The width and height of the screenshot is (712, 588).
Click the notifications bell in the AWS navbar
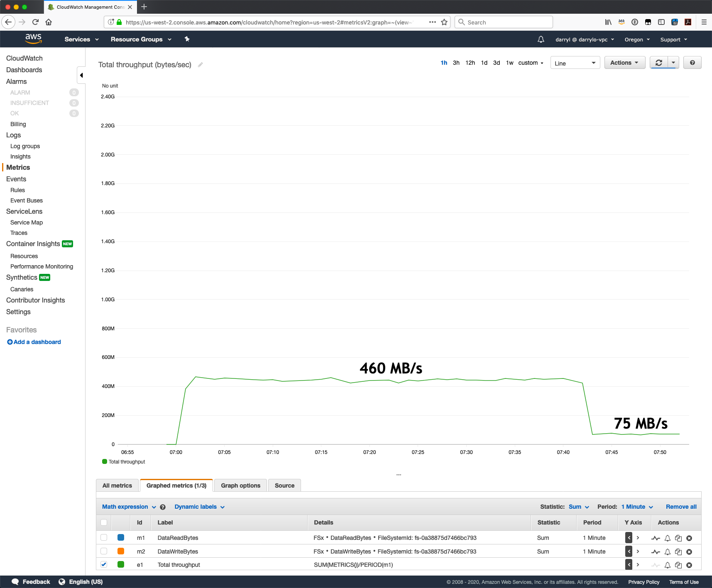(541, 39)
